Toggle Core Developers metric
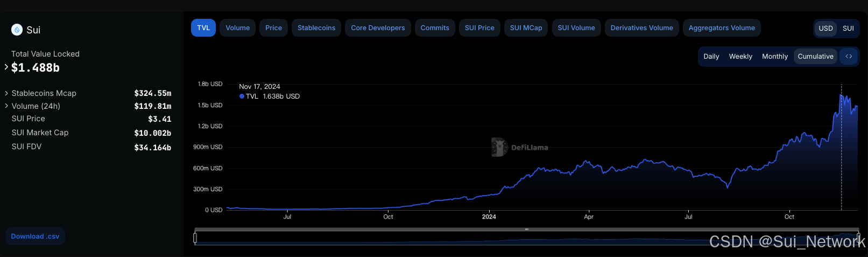 click(378, 28)
